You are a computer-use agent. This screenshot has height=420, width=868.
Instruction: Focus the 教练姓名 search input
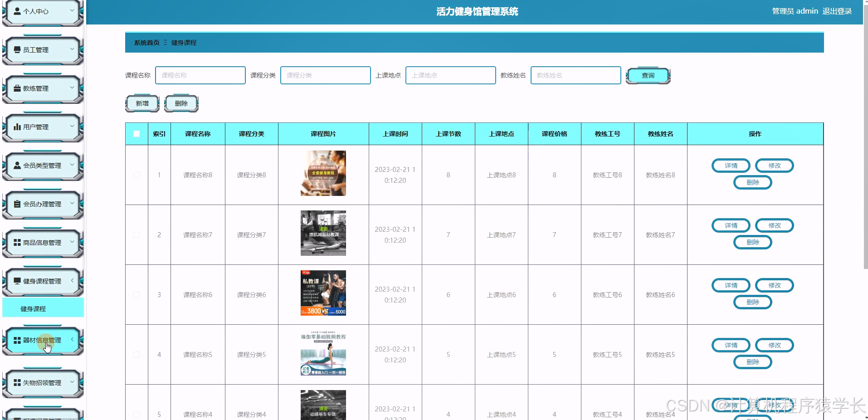tap(576, 75)
